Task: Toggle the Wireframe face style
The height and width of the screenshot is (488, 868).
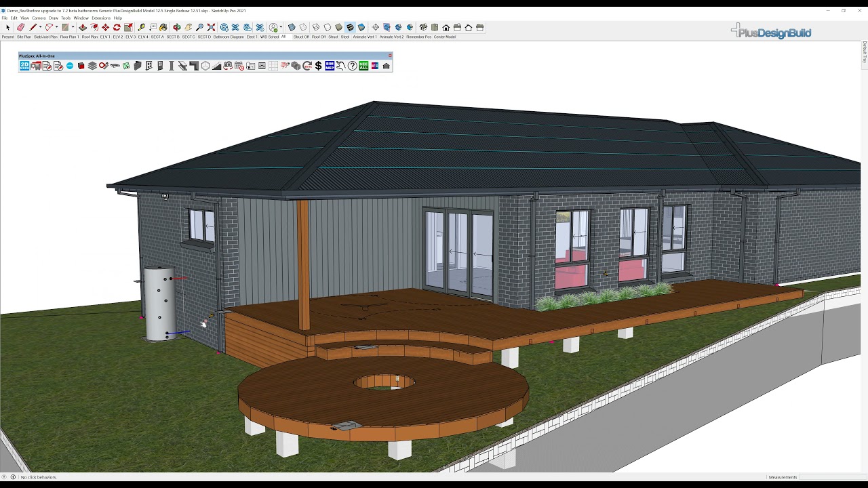Action: tap(316, 28)
